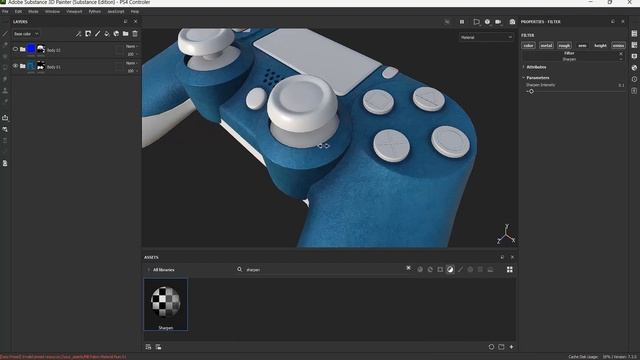Image resolution: width=640 pixels, height=360 pixels.
Task: Add a mask using the Layers toolbar icon
Action: click(x=88, y=34)
